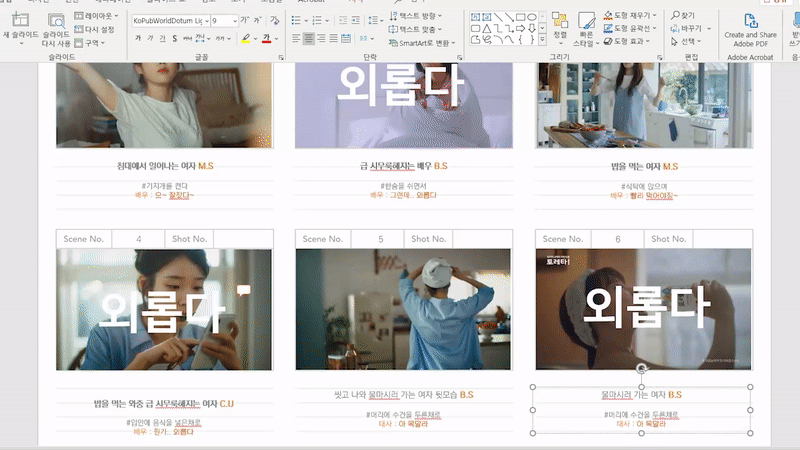Screen dimensions: 800x450
Task: Select the straight line shape
Action: point(497,17)
